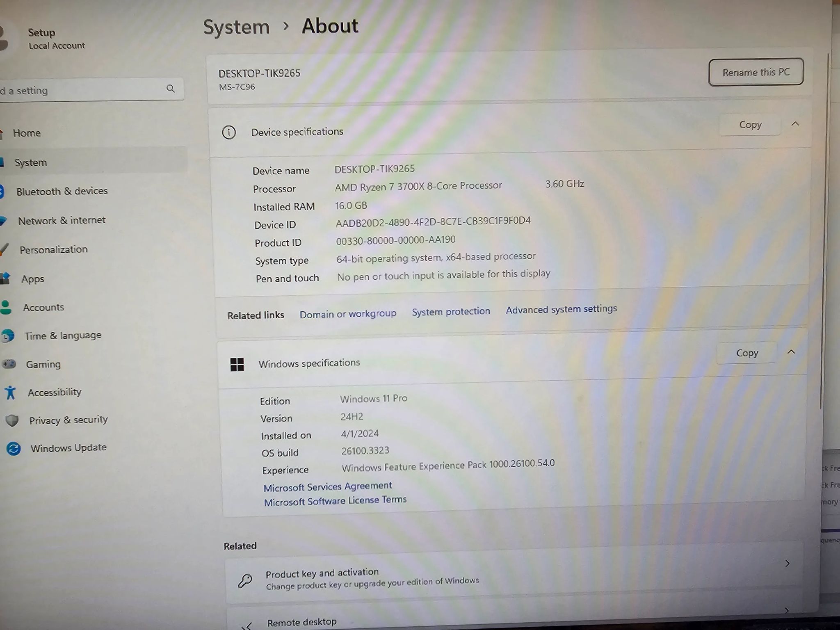Click the Product ID value 00330-80000-00000-AA190

pyautogui.click(x=396, y=240)
